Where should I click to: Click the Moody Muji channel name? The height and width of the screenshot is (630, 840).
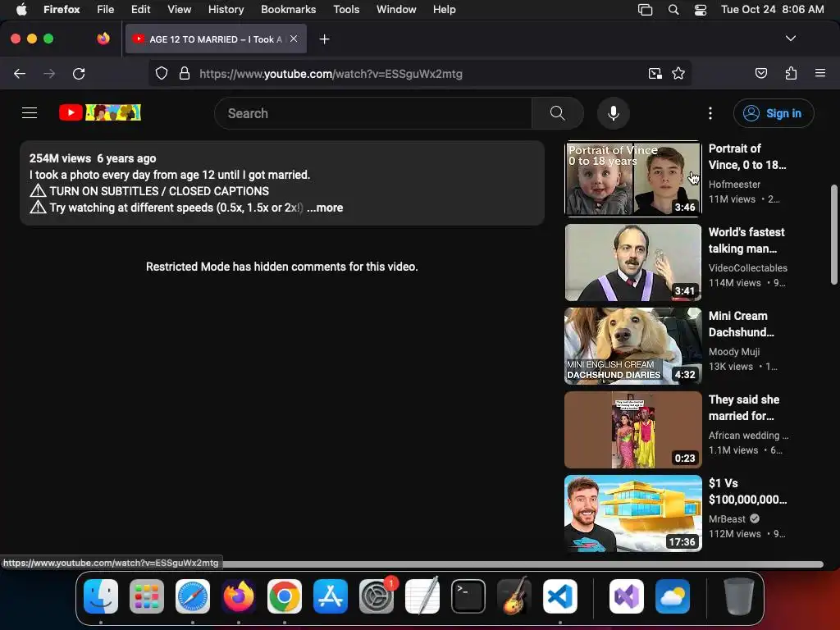[x=734, y=351]
